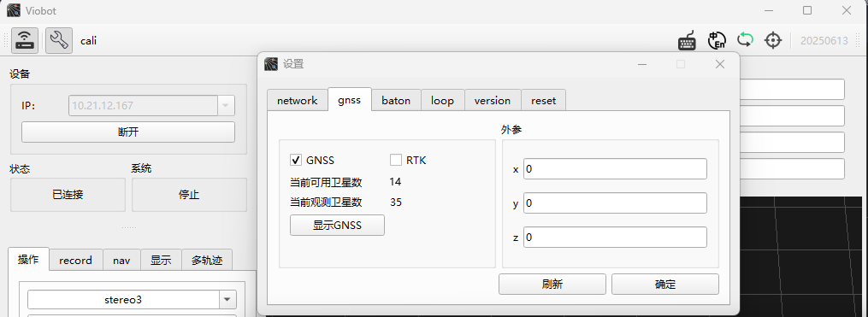Maximize the Viobot main window
This screenshot has width=868, height=317.
tap(807, 10)
